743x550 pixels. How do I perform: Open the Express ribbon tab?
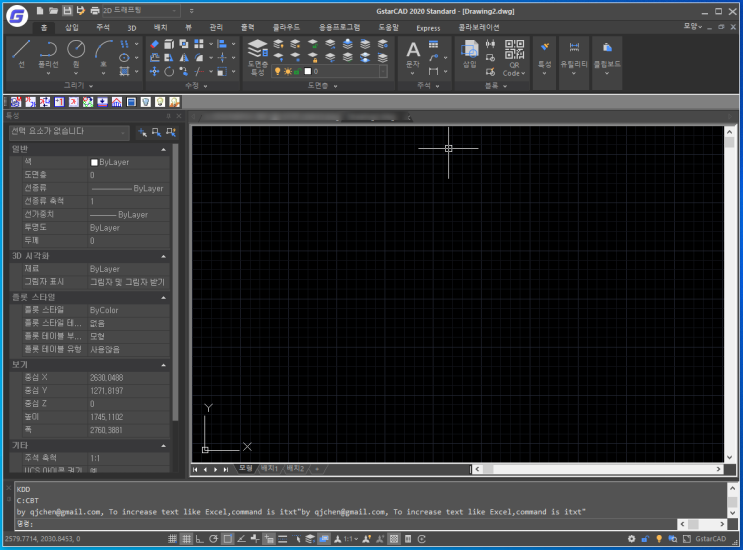click(x=428, y=28)
